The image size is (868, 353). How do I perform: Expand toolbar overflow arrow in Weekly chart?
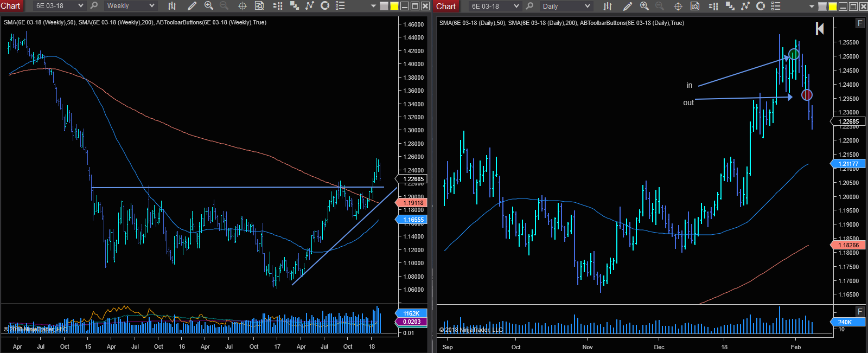click(x=373, y=7)
